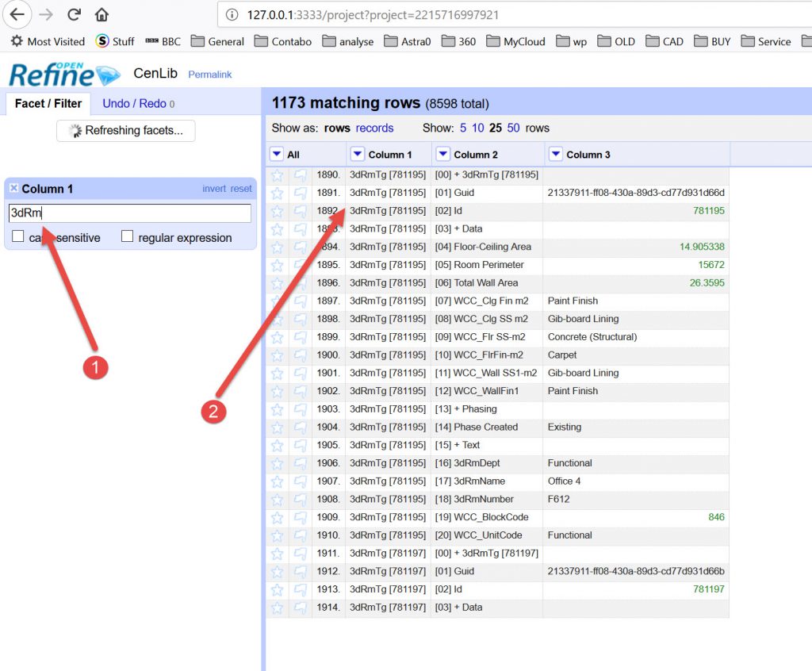Screen dimensions: 812x671
Task: Flag row 1907 Office 4
Action: tap(301, 481)
